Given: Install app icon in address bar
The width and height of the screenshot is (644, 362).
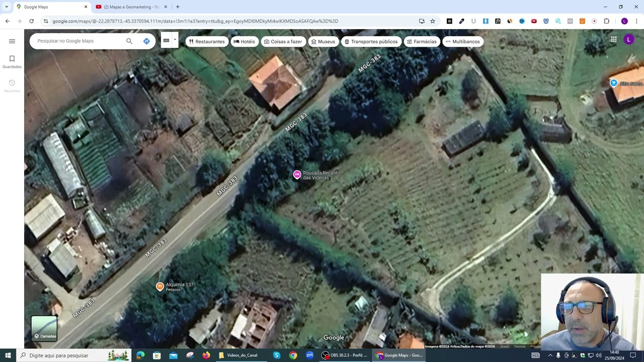Looking at the screenshot, I should point(422,21).
